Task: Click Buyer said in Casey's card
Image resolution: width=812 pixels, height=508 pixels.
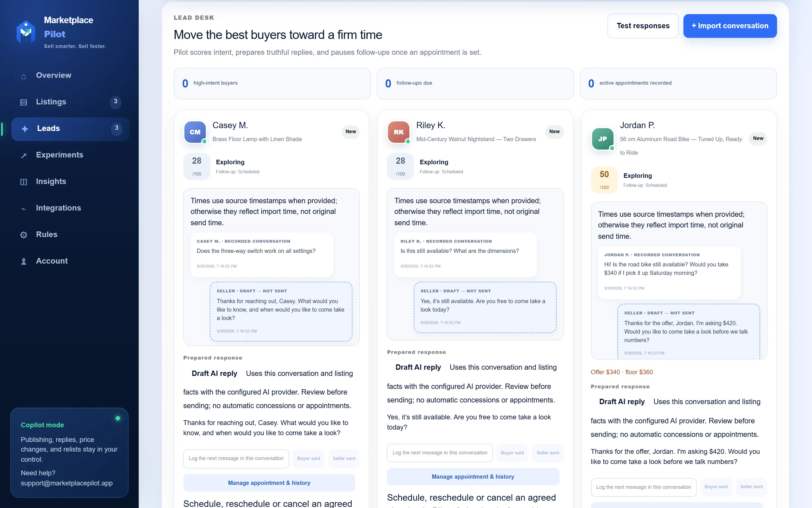Action: (308, 459)
